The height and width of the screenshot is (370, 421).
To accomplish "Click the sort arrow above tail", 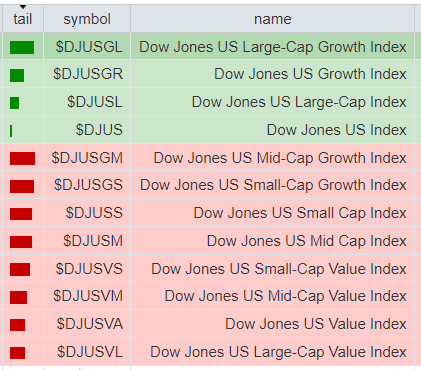I will click(23, 7).
